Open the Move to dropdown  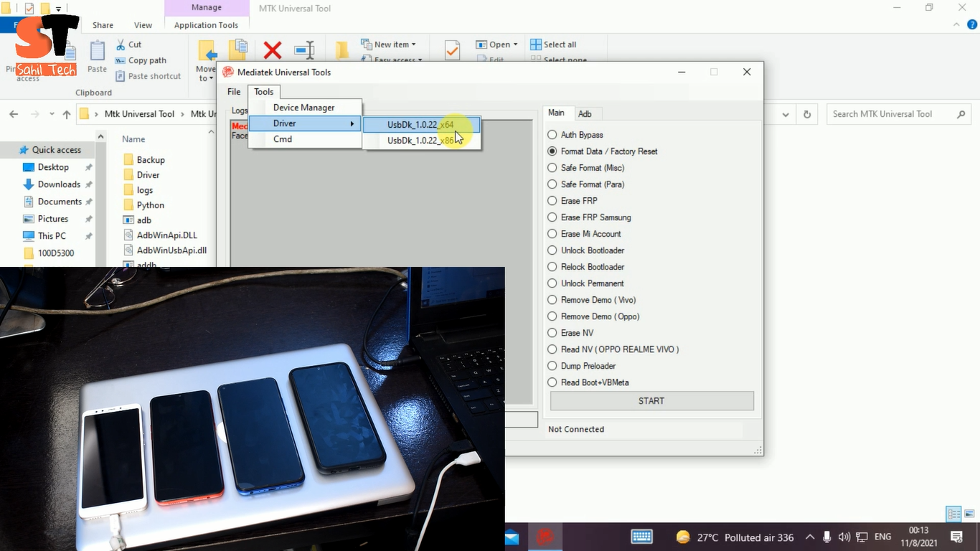(206, 61)
